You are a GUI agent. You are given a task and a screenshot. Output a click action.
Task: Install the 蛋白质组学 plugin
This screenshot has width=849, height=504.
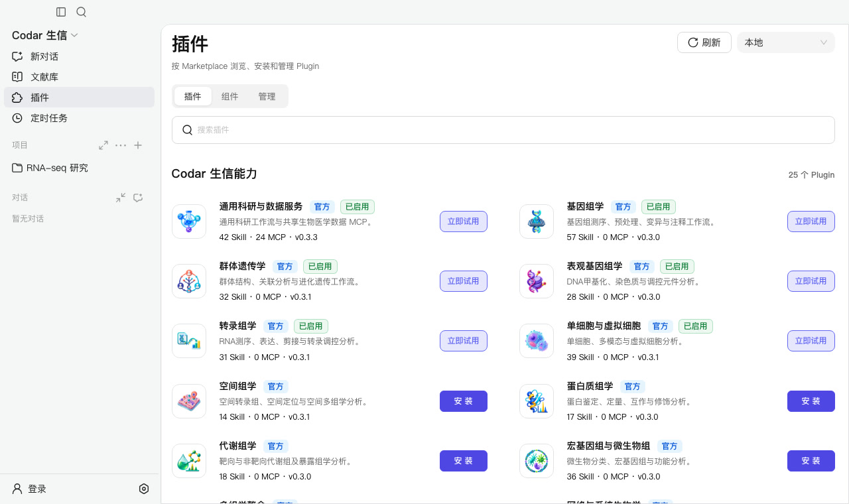click(811, 401)
